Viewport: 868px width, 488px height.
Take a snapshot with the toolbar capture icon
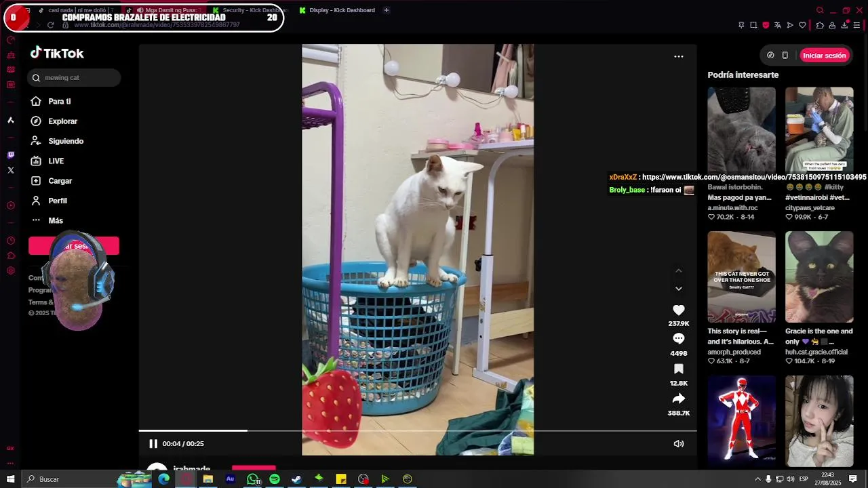point(753,25)
